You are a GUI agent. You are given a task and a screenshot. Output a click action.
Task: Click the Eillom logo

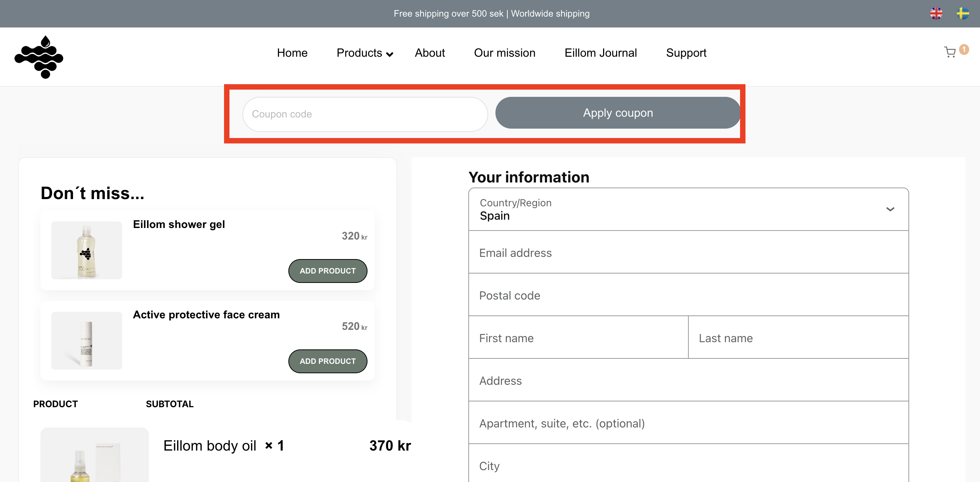[x=39, y=57]
